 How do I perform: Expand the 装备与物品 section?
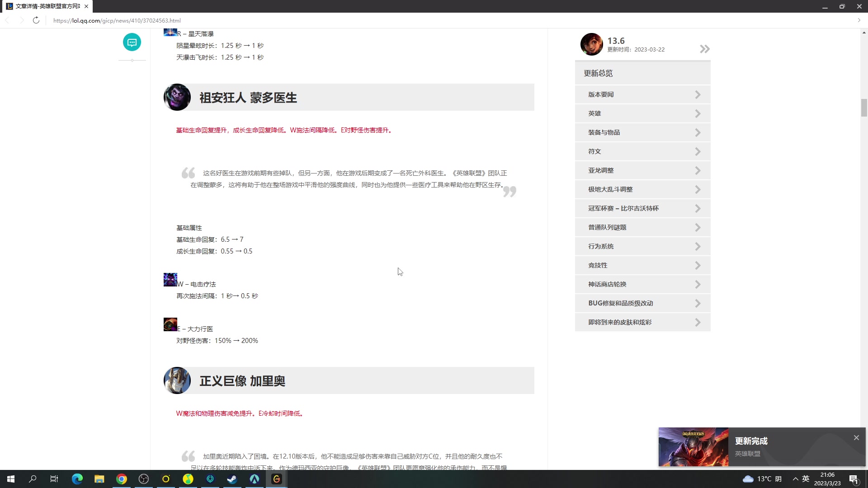click(642, 132)
